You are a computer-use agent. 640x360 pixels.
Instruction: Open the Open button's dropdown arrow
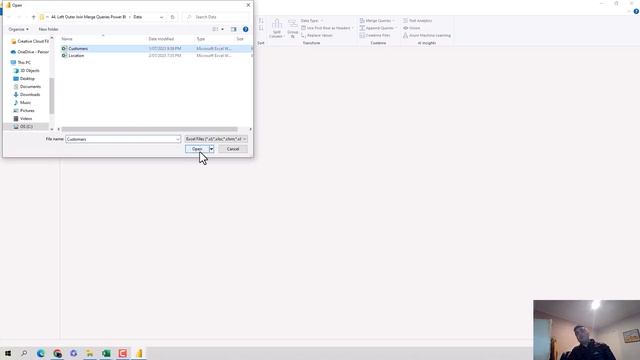pyautogui.click(x=211, y=149)
